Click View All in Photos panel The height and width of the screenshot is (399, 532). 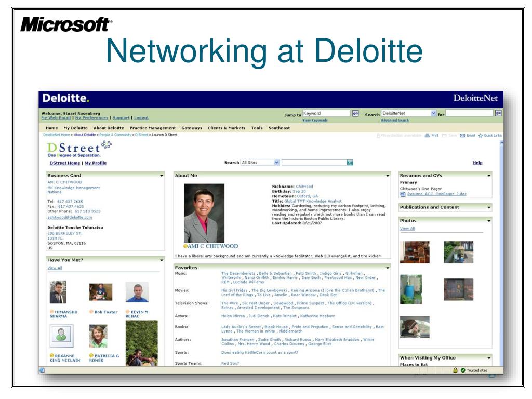click(x=407, y=229)
